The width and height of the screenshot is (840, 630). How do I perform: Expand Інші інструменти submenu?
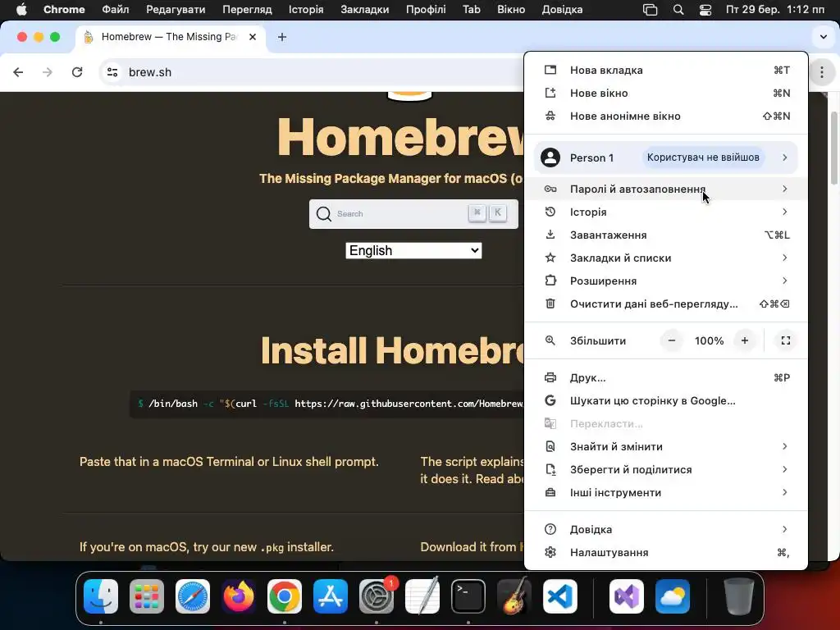[666, 493]
